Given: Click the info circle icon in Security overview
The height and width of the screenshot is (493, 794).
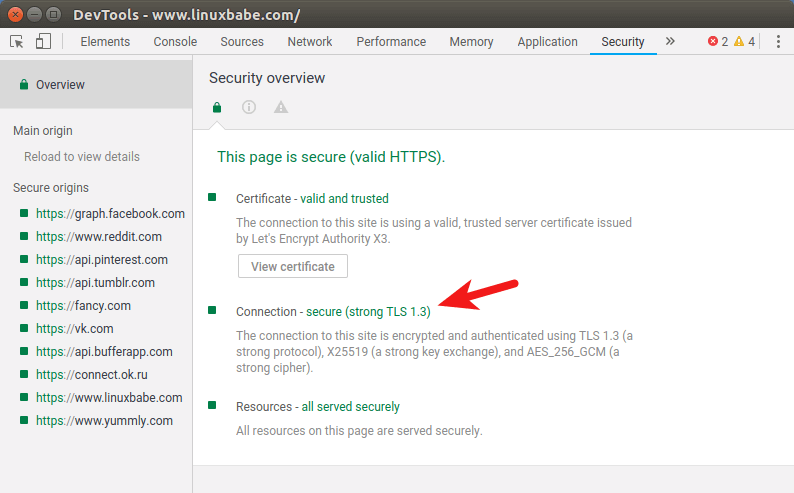Looking at the screenshot, I should [x=249, y=107].
